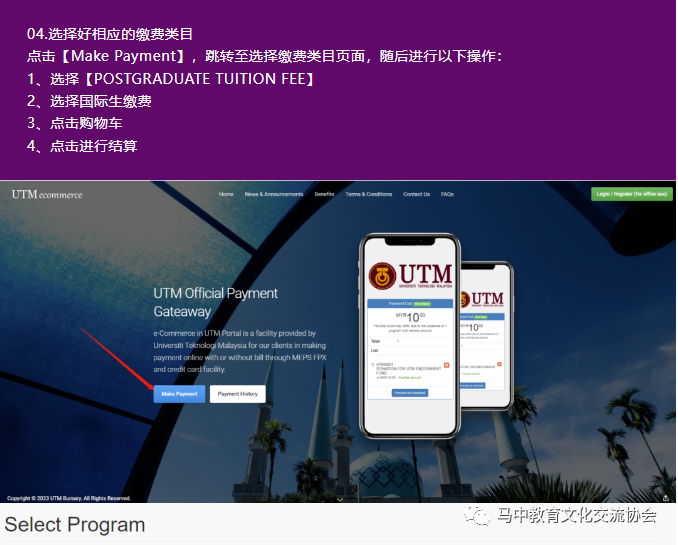
Task: Click the UTM crest logo on phone
Action: (382, 276)
